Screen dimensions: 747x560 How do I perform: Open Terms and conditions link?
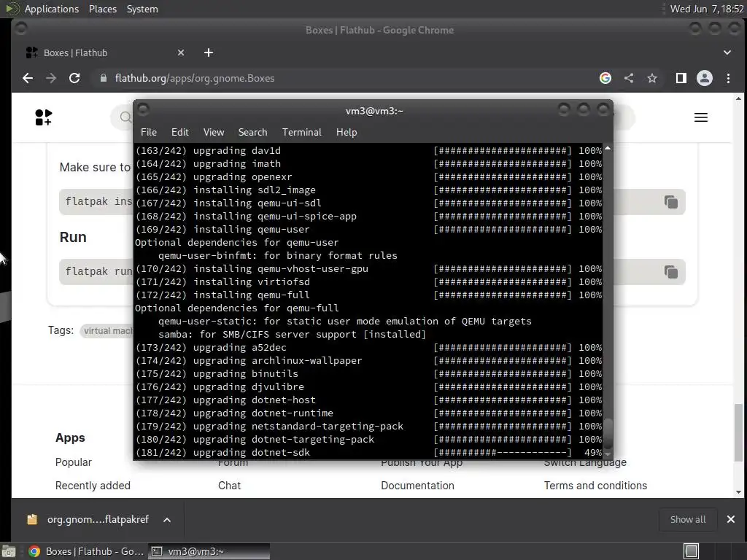[x=595, y=486]
